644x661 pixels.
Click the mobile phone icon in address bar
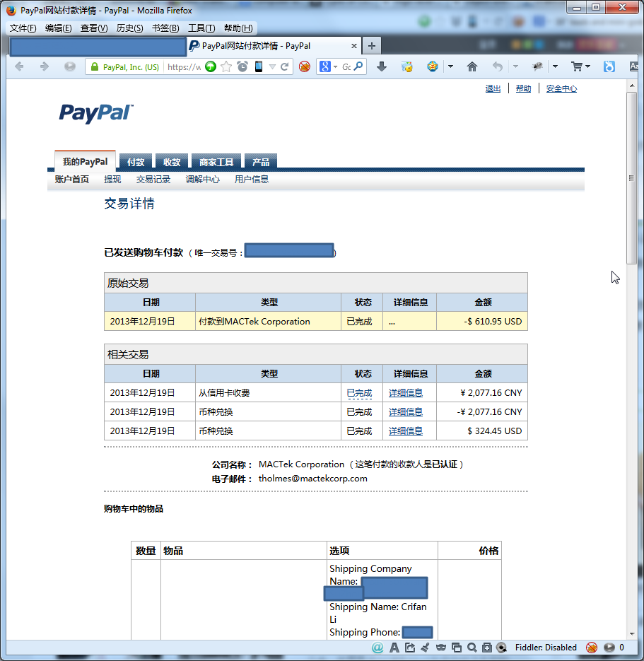[x=258, y=66]
